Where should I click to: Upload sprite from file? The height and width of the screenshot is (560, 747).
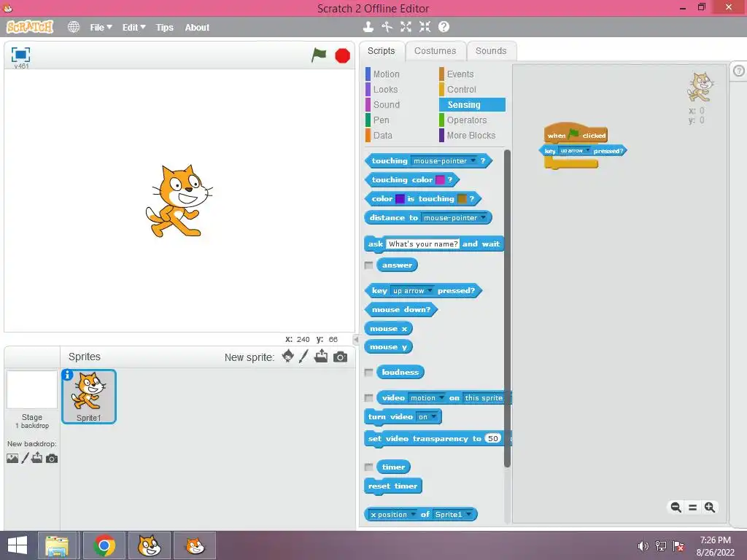(321, 356)
